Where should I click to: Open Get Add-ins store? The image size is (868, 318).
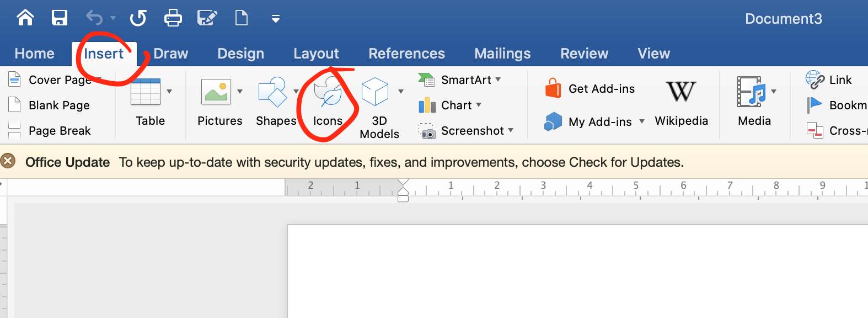coord(590,89)
